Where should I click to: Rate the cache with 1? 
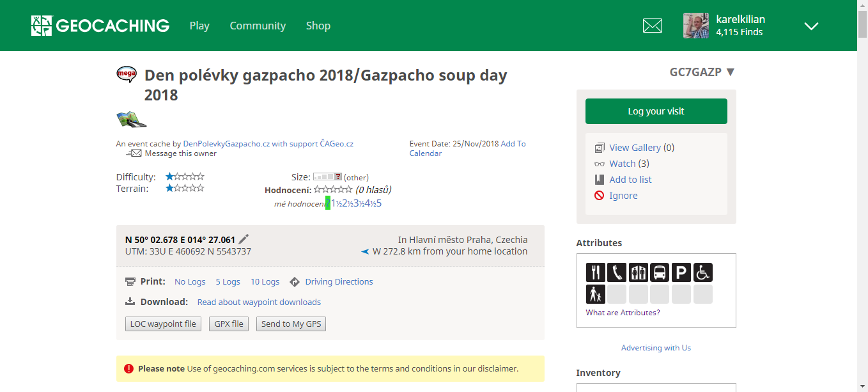(333, 203)
